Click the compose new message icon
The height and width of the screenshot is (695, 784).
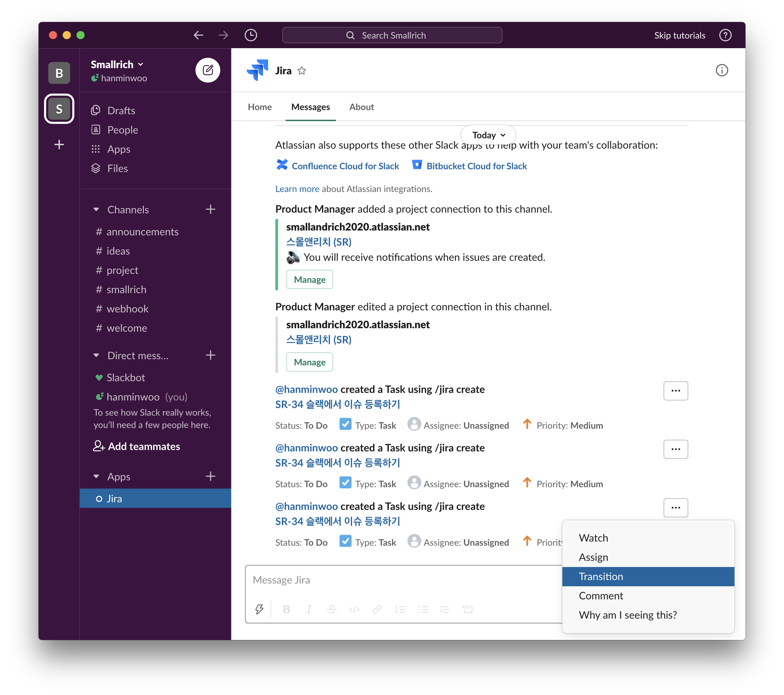click(x=208, y=70)
